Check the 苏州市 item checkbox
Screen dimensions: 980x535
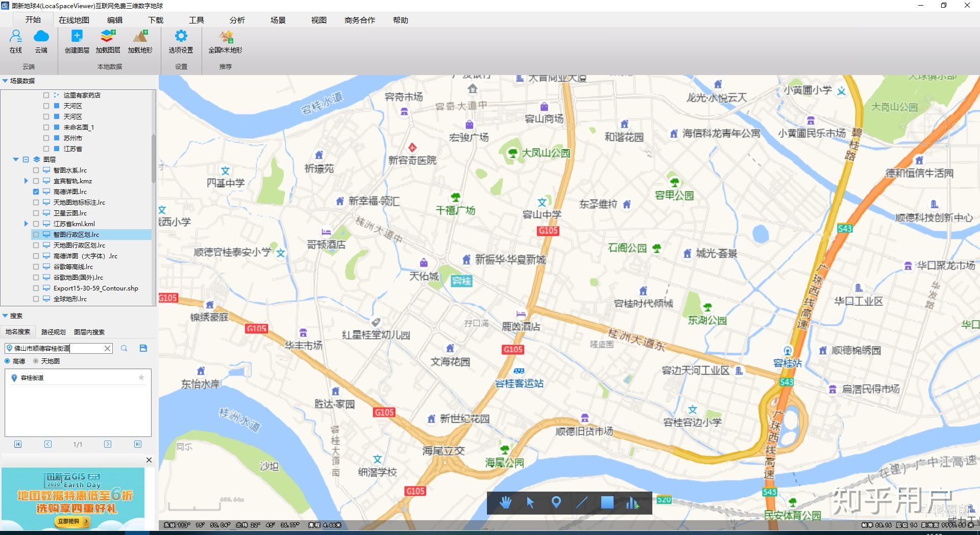pyautogui.click(x=46, y=138)
